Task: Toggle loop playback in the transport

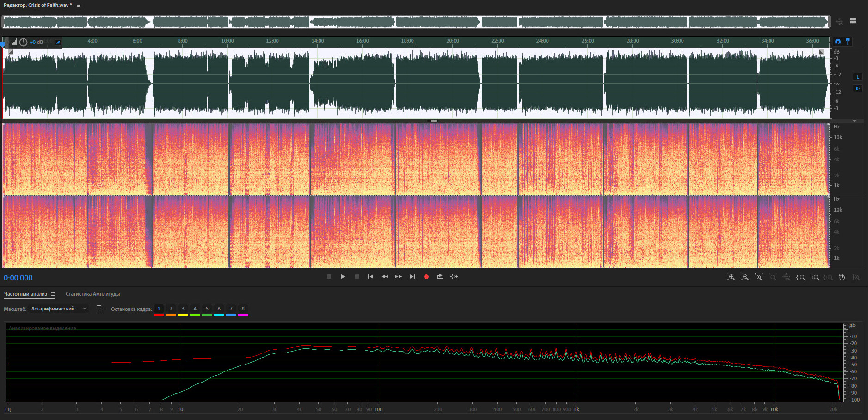Action: point(440,277)
